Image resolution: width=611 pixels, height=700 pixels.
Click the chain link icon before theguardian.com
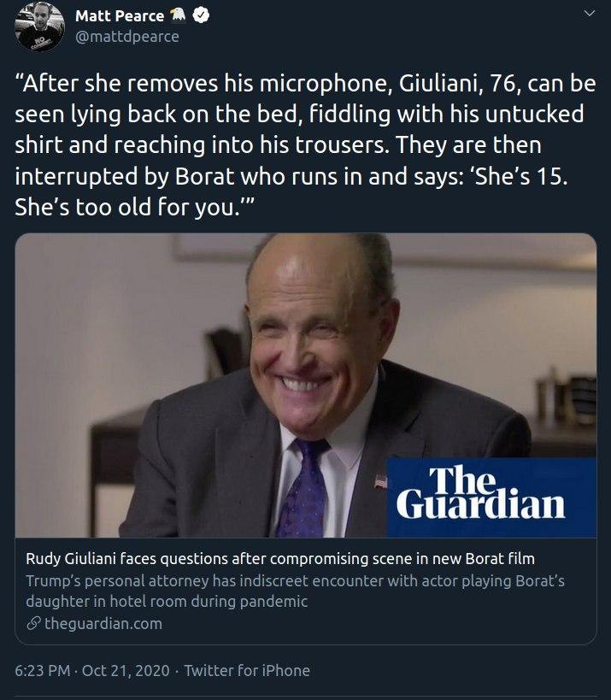(34, 623)
